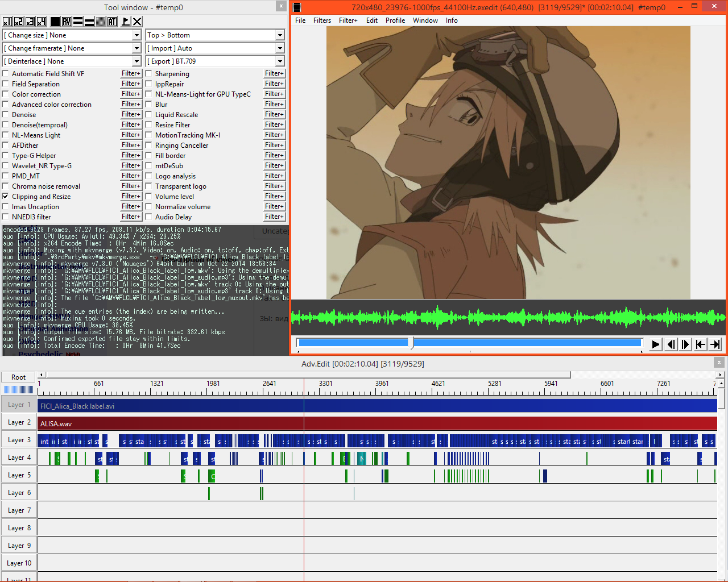
Task: Click the Root button in timeline
Action: click(x=18, y=377)
